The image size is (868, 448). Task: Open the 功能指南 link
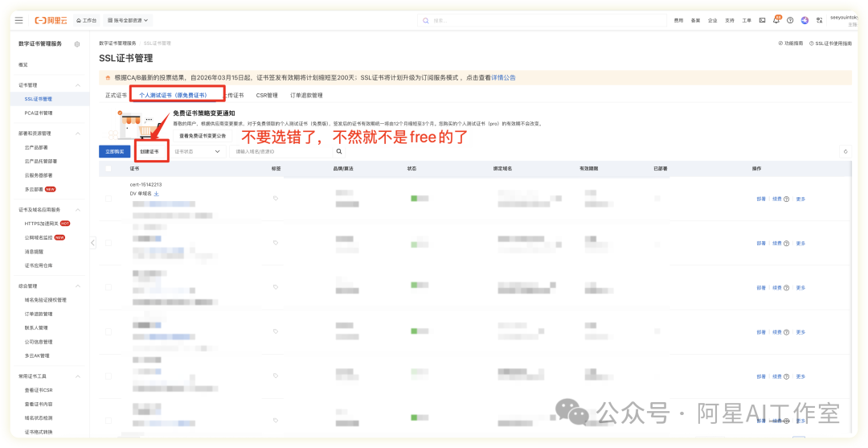pos(791,43)
